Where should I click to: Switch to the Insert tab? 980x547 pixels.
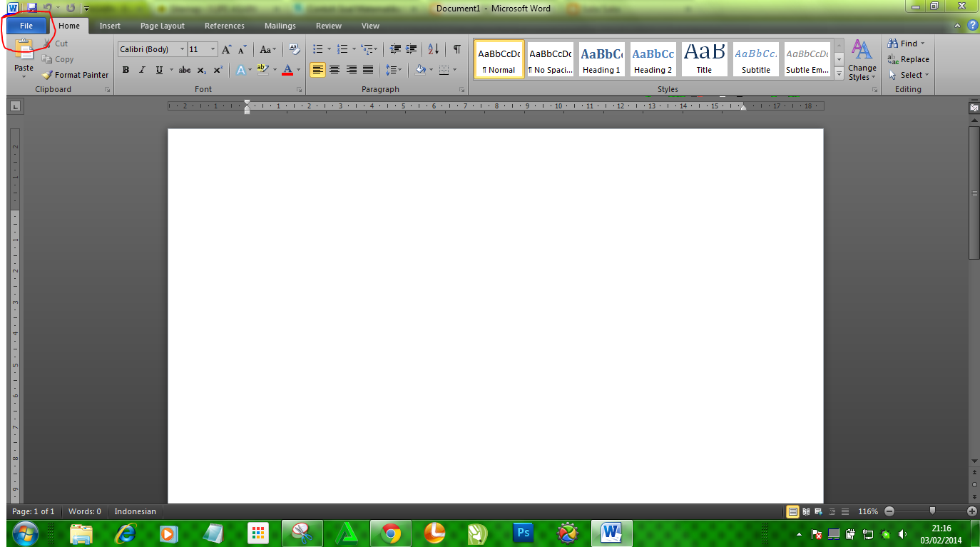(110, 26)
